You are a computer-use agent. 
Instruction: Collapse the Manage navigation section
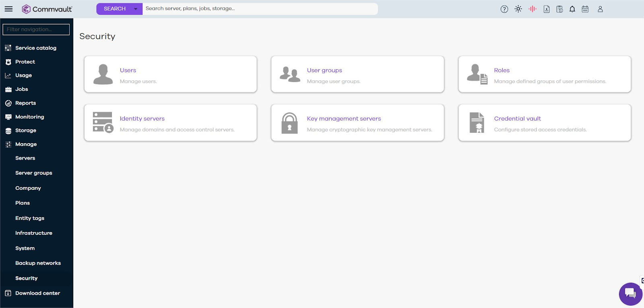click(26, 144)
